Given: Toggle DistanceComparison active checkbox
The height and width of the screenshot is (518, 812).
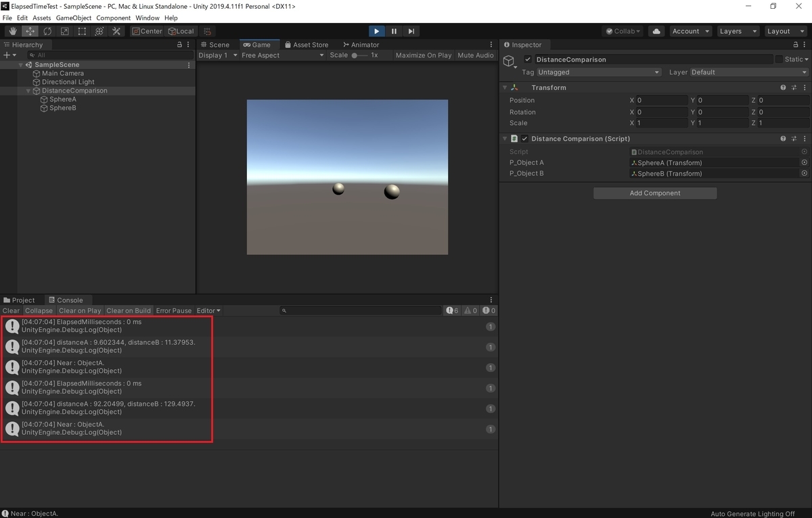Looking at the screenshot, I should click(x=528, y=60).
